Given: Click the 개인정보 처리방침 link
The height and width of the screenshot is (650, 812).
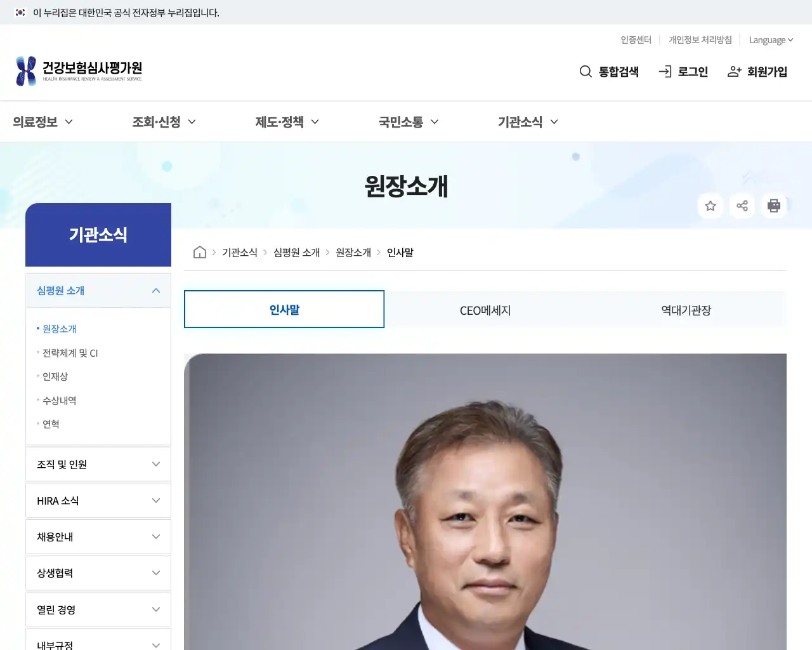Looking at the screenshot, I should click(700, 40).
